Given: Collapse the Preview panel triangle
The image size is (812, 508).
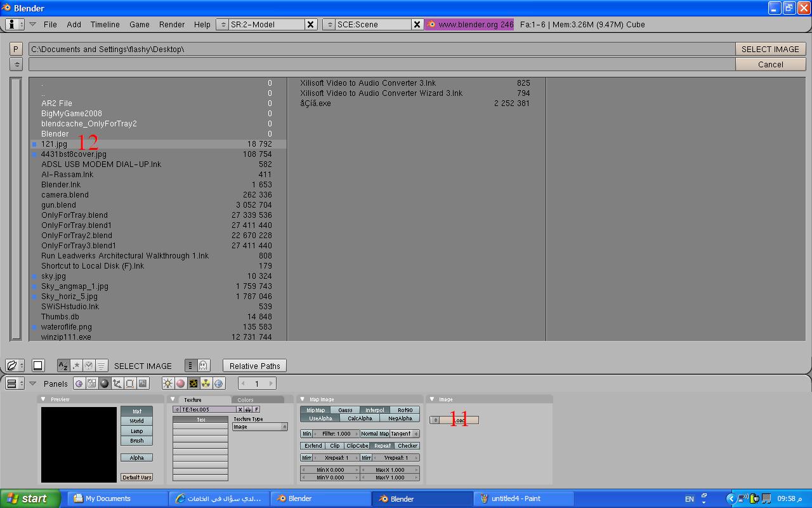Looking at the screenshot, I should 44,399.
